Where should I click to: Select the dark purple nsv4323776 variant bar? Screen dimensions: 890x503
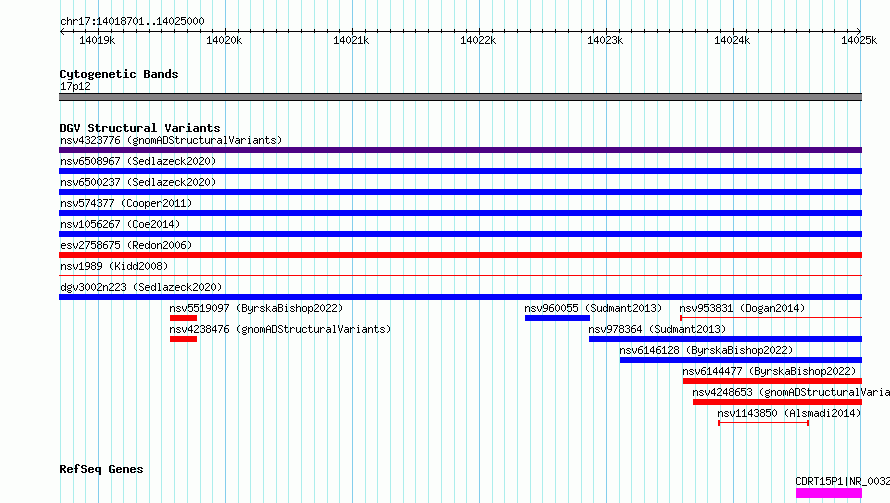point(460,150)
